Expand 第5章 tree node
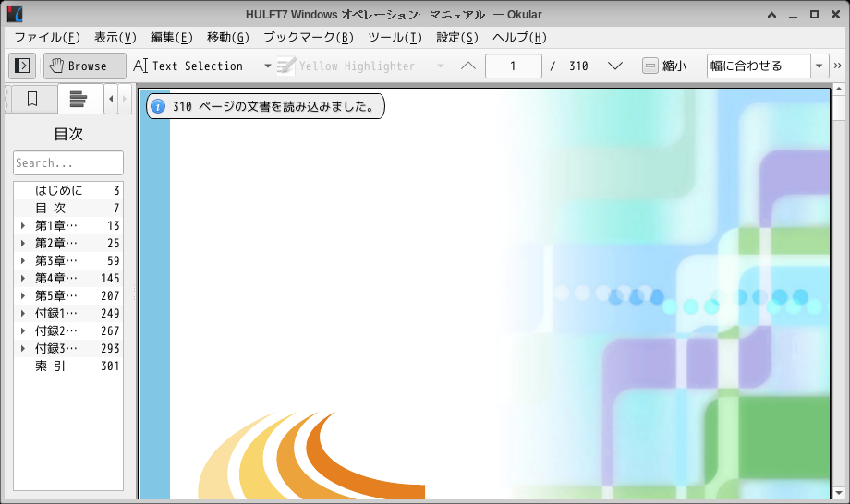Image resolution: width=850 pixels, height=504 pixels. point(23,295)
